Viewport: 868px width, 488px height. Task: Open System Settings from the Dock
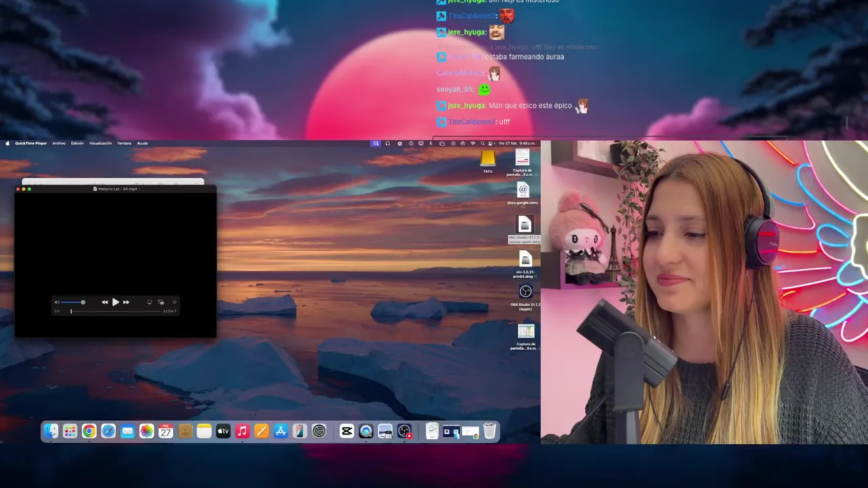click(x=319, y=431)
